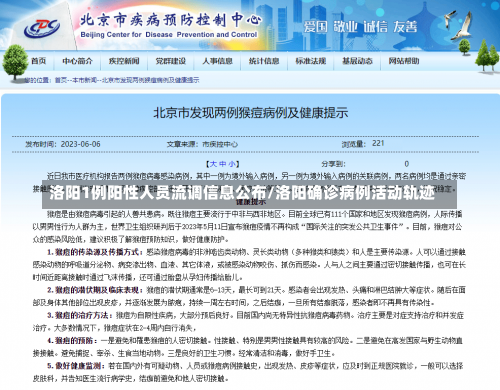The image size is (500, 390).
Task: Set font size to 中
Action: [222, 164]
